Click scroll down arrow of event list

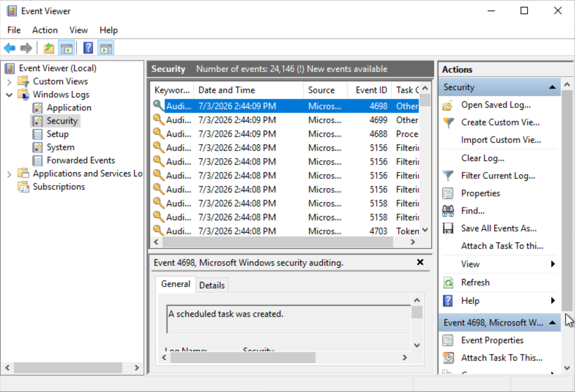425,230
